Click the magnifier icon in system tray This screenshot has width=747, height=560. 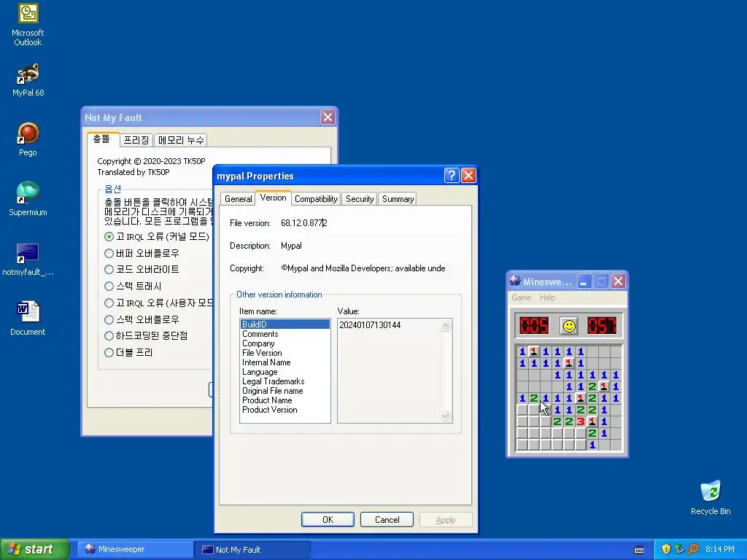point(694,549)
